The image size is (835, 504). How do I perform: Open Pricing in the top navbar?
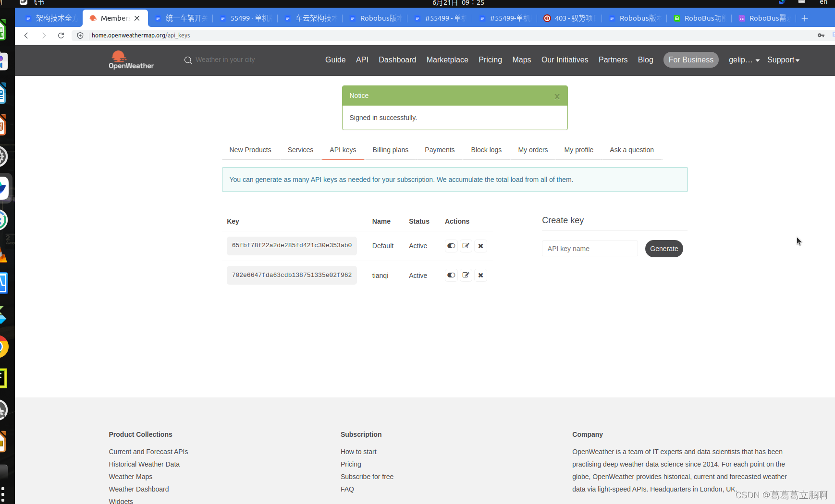(490, 60)
